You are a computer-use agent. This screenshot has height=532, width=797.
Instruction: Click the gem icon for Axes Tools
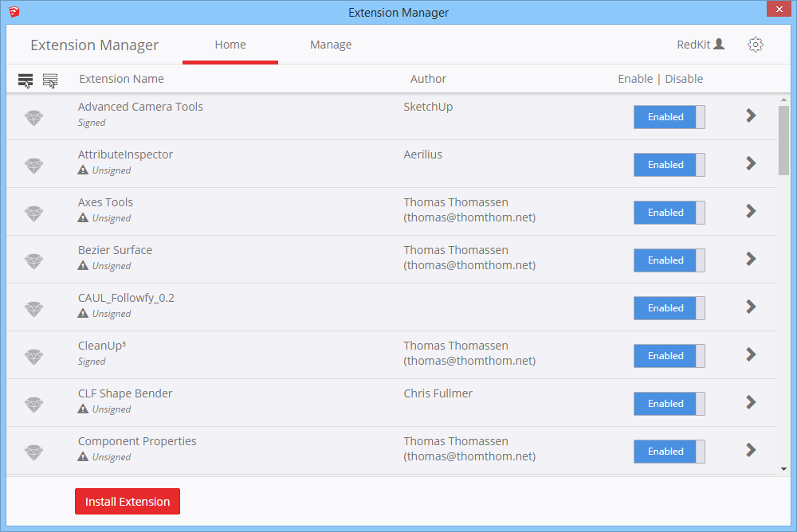pyautogui.click(x=34, y=213)
